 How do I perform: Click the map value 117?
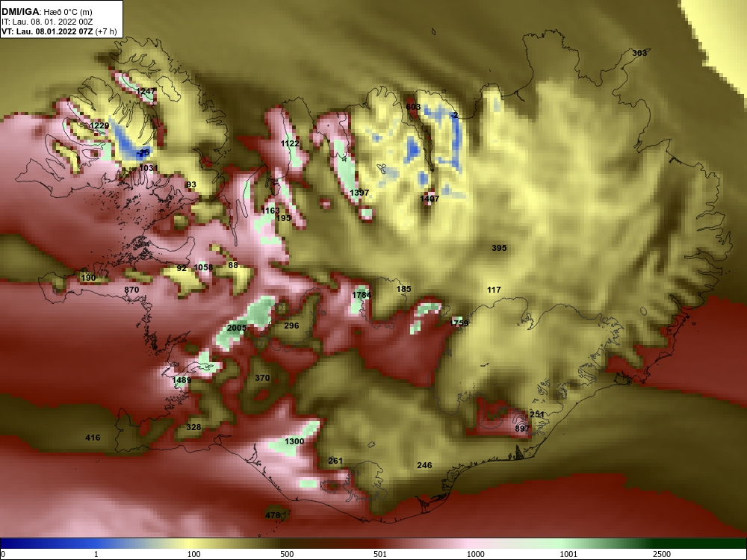pos(494,290)
